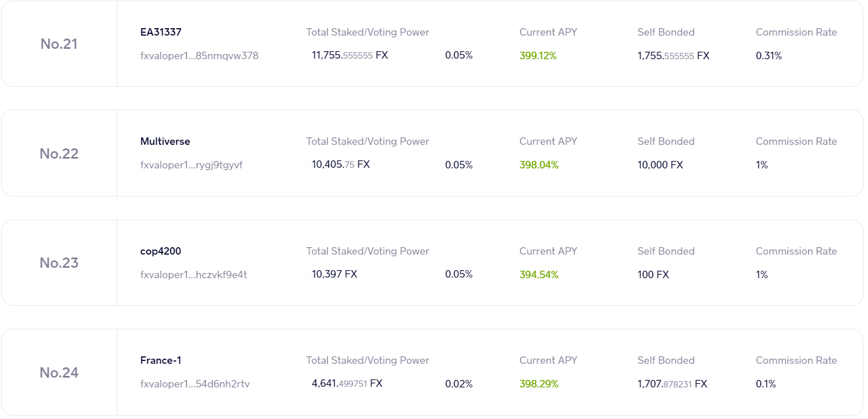Screen dimensions: 868x419
Task: Select the No.22 rank cell
Action: [x=59, y=153]
